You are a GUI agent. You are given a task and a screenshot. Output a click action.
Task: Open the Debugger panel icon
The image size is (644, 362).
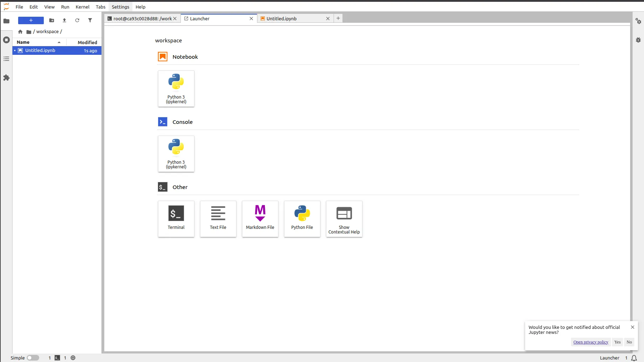638,40
